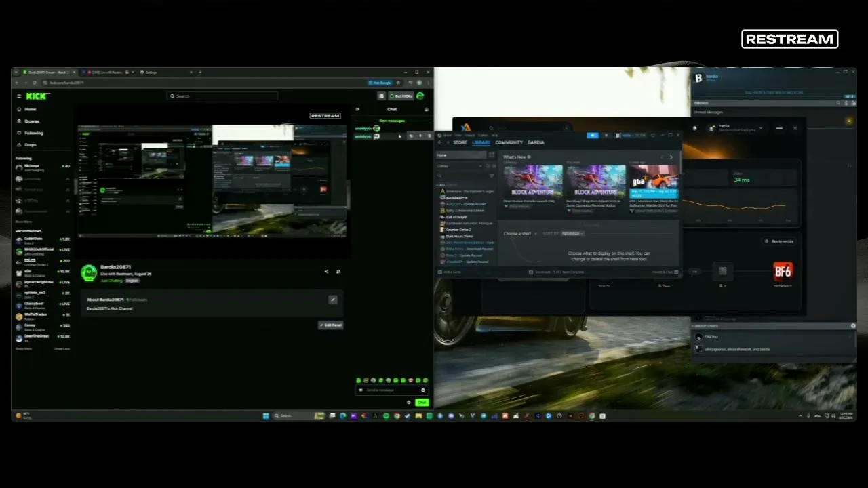Viewport: 868px width, 488px height.
Task: Select the WaffleTrades recommended channel
Action: tap(44, 316)
